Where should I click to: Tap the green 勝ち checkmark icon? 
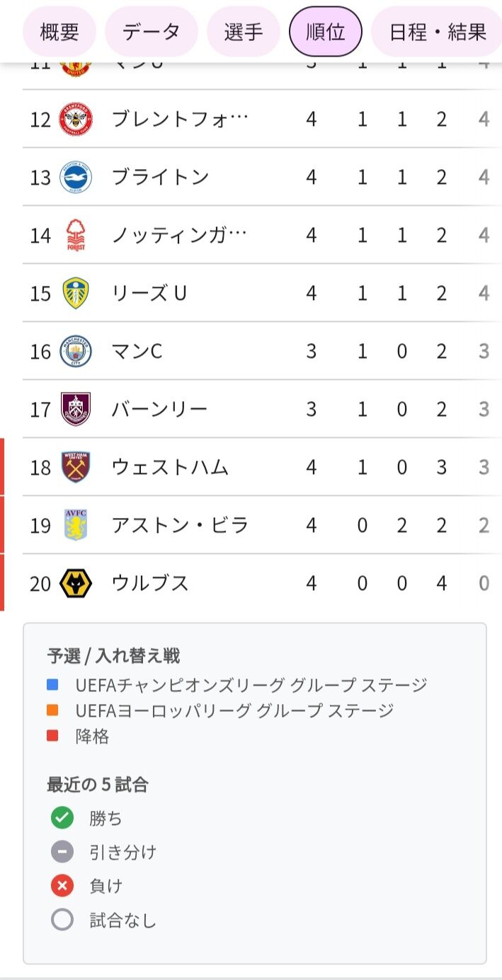tap(62, 818)
